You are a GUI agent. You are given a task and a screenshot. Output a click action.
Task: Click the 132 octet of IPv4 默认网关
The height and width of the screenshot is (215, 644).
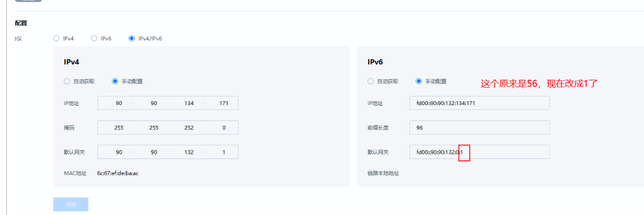[189, 152]
